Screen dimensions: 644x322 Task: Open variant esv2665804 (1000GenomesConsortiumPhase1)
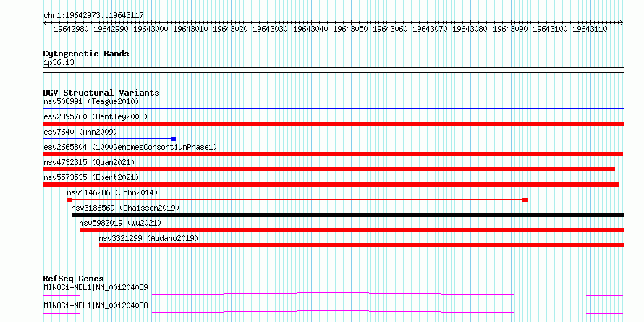130,147
